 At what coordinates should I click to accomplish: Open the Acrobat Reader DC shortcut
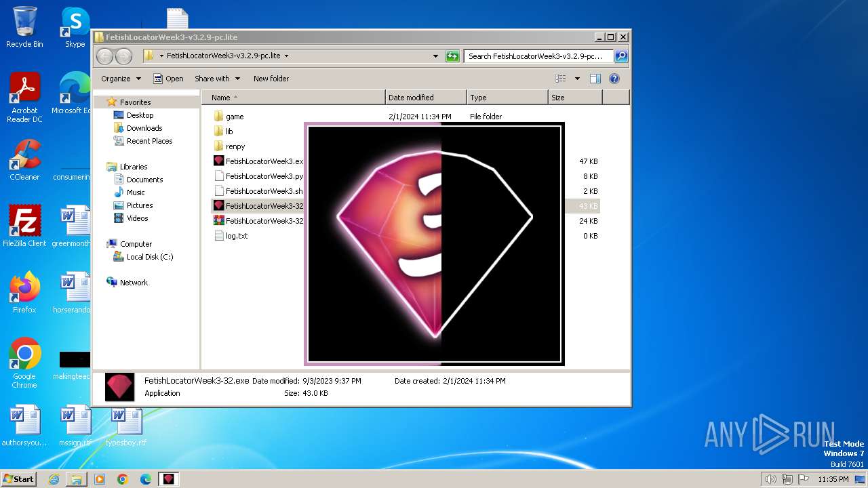point(24,97)
